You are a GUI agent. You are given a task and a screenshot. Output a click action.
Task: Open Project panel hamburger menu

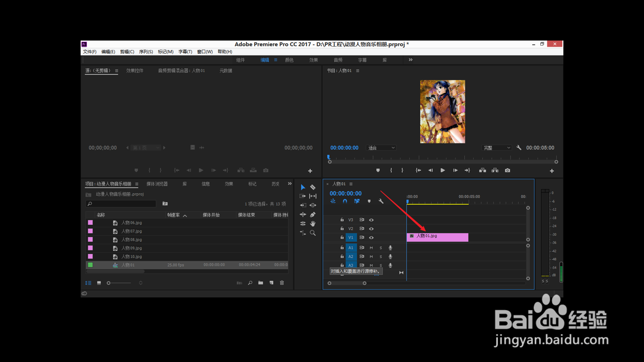[137, 184]
